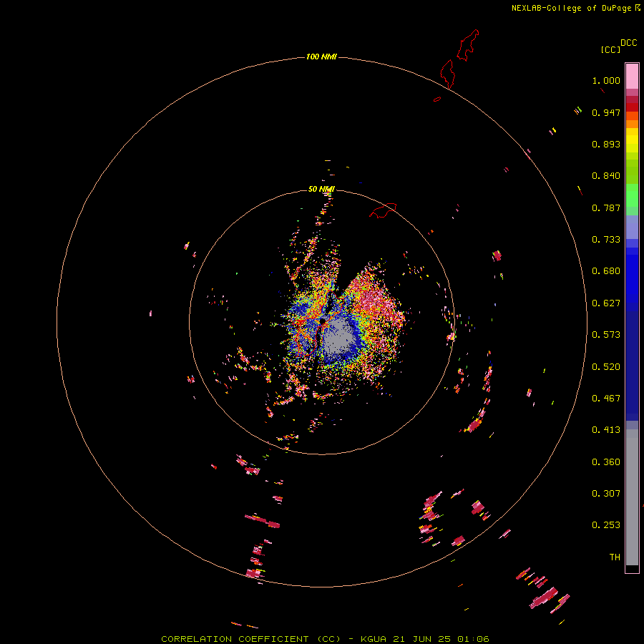This screenshot has width=644, height=644.
Task: Pick the light pink swatch atop the color bar
Action: pyautogui.click(x=632, y=77)
